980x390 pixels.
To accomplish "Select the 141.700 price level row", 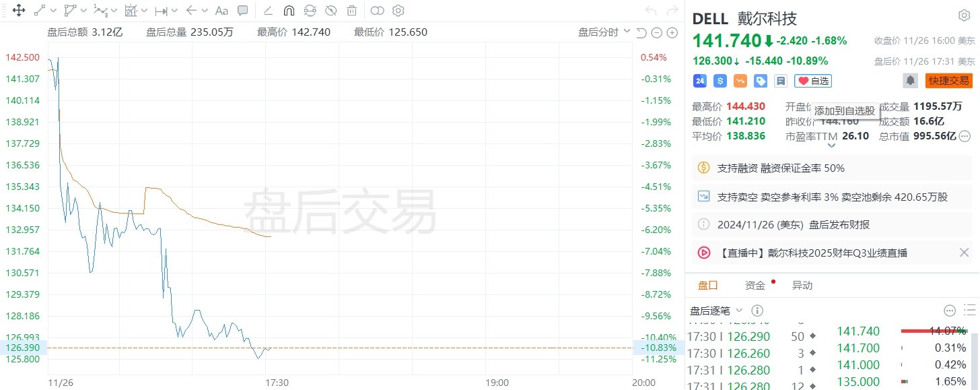I will click(x=902, y=348).
